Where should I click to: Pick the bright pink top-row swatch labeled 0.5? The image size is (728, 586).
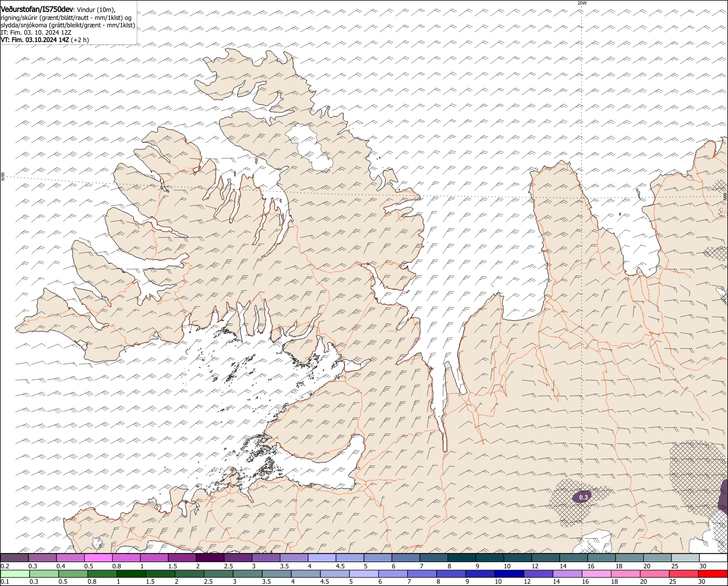pos(98,558)
